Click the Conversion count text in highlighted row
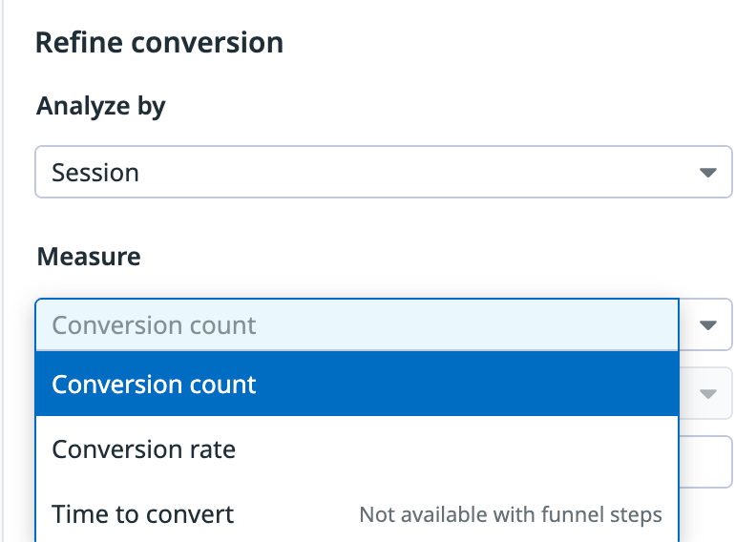Screen dimensions: 756x542 [x=154, y=385]
